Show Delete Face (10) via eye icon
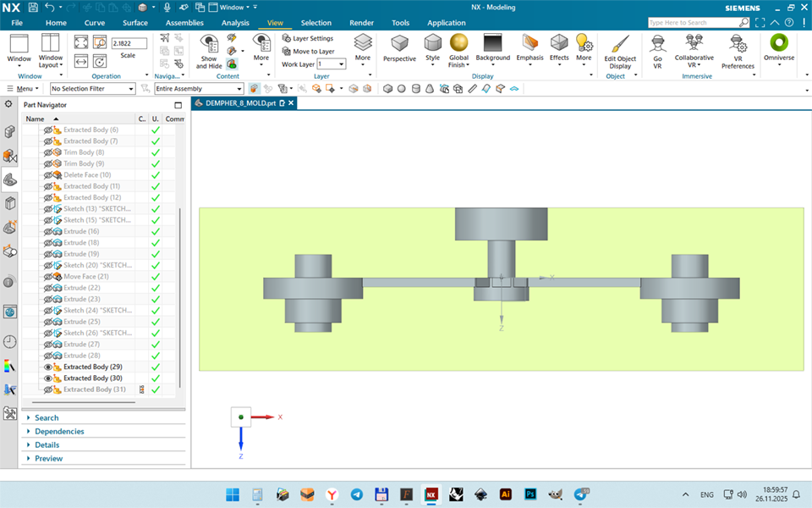Screen dimensions: 812x508 pyautogui.click(x=48, y=175)
